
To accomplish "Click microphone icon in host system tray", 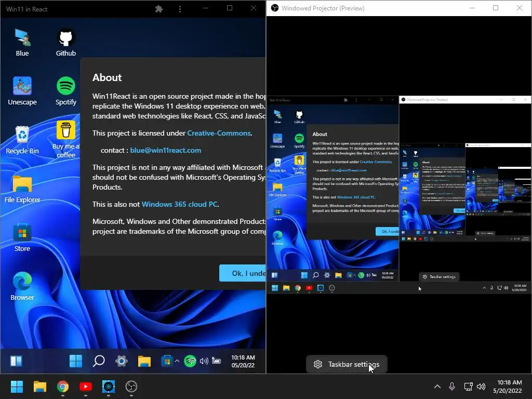I will pyautogui.click(x=452, y=387).
